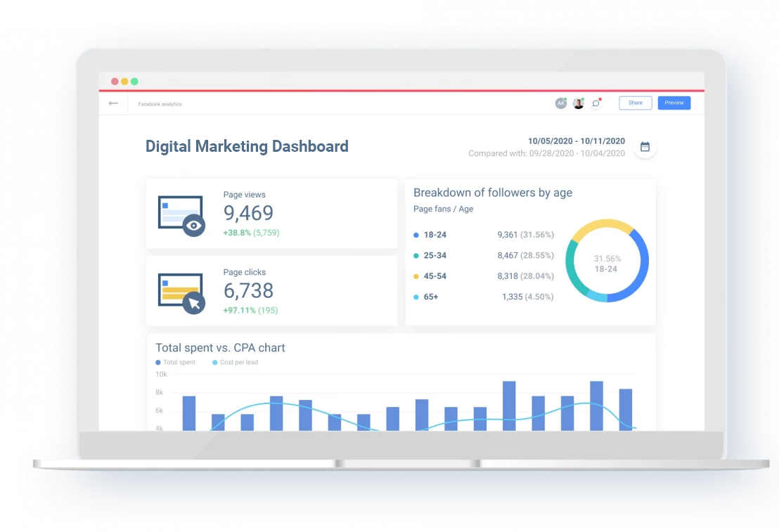Image resolution: width=779 pixels, height=532 pixels.
Task: Toggle the 65+ bullet in followers legend
Action: point(416,297)
